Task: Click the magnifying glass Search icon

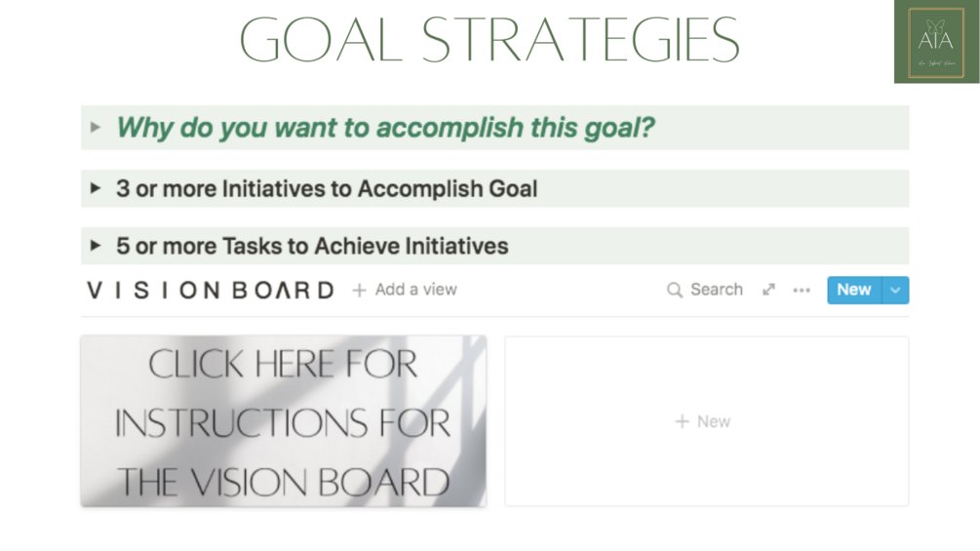Action: 674,290
